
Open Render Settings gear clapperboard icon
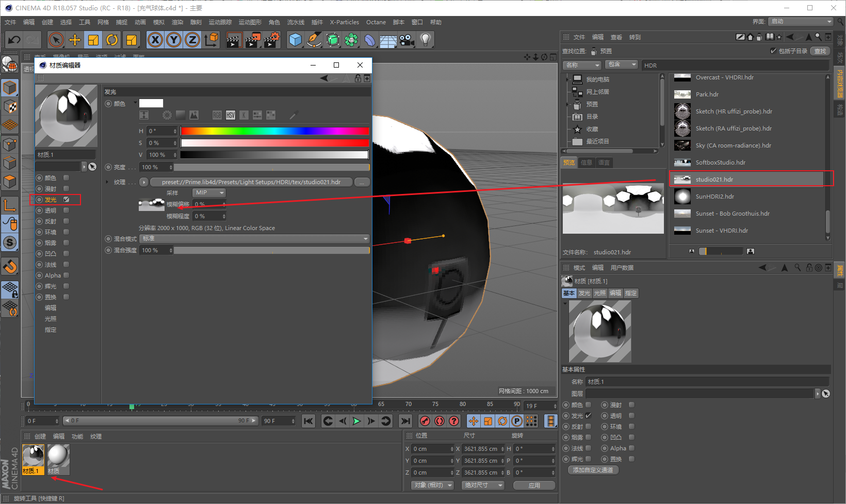coord(272,40)
